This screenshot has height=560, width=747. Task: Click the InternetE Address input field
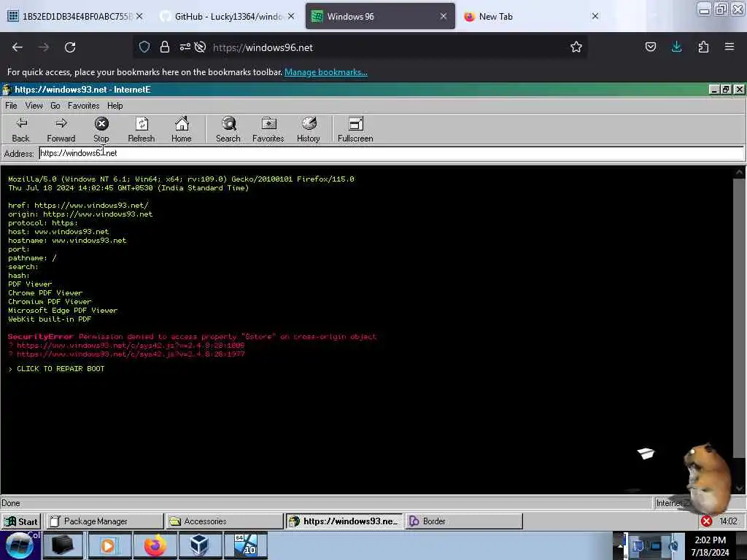click(391, 153)
